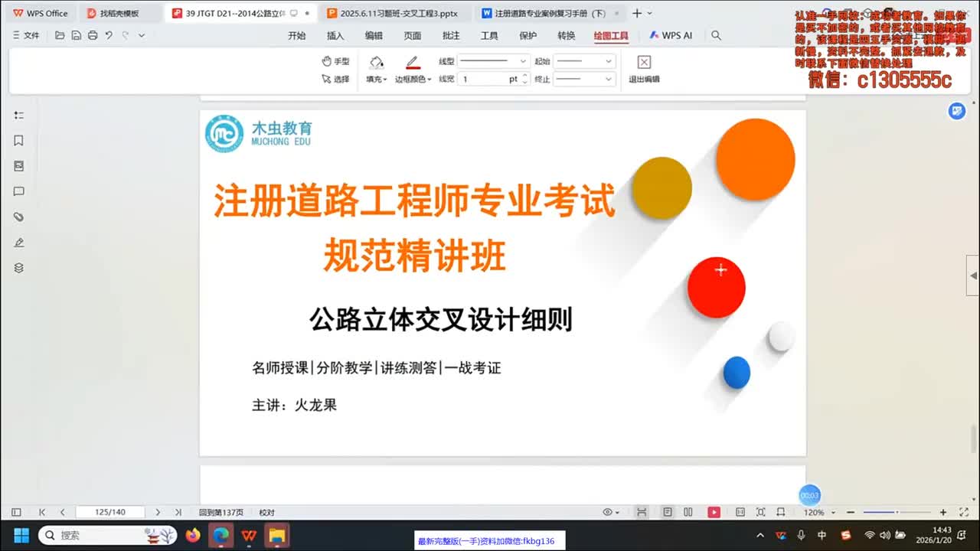Select the 绘图工具 ribbon tab
This screenshot has height=551, width=980.
pos(611,35)
